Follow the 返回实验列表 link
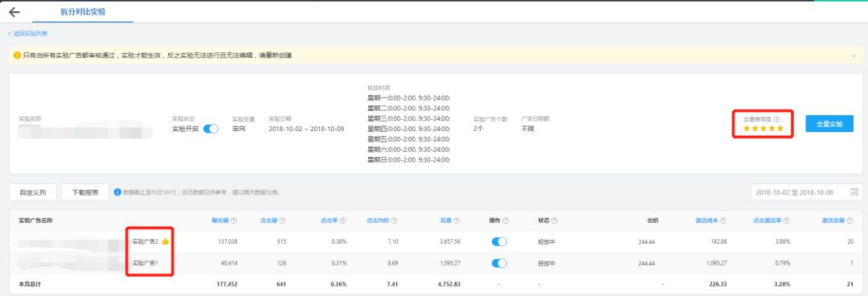868x296 pixels. pos(27,34)
